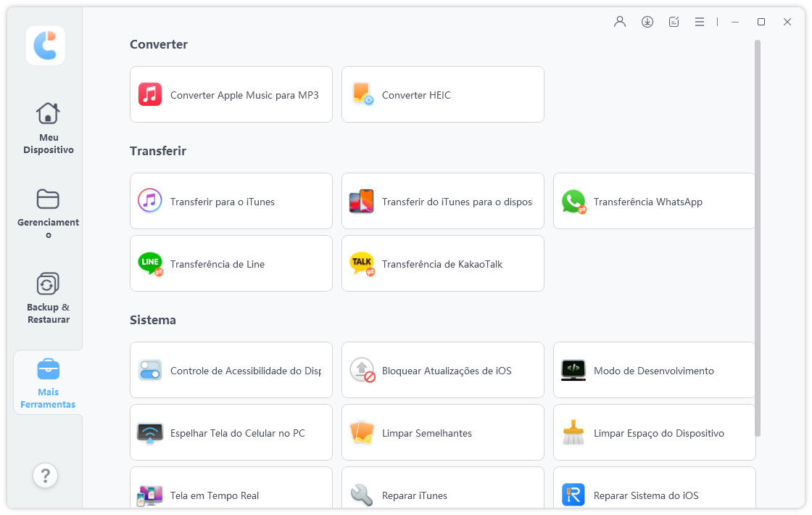
Task: Open Transferir para o iTunes
Action: point(231,201)
